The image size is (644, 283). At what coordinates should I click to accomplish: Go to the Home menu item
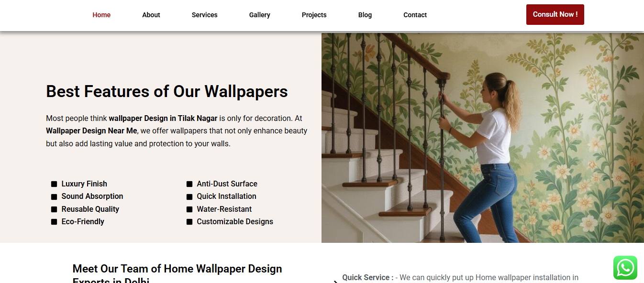pyautogui.click(x=101, y=15)
